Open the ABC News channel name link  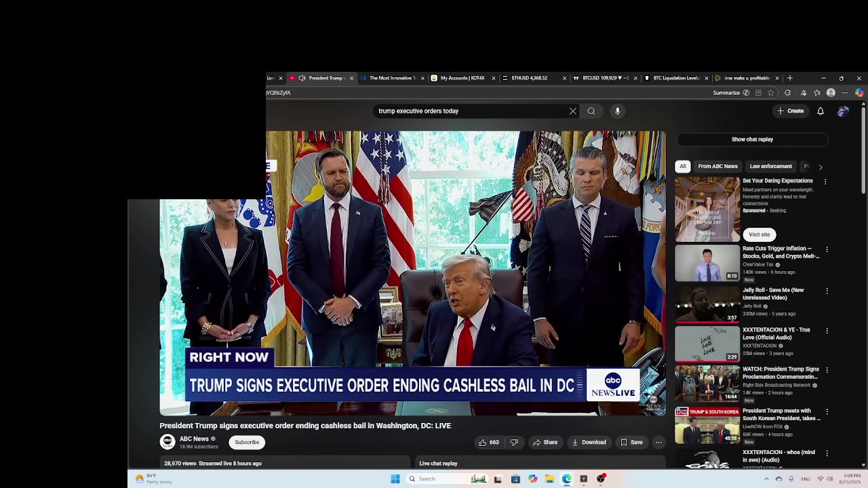(194, 439)
